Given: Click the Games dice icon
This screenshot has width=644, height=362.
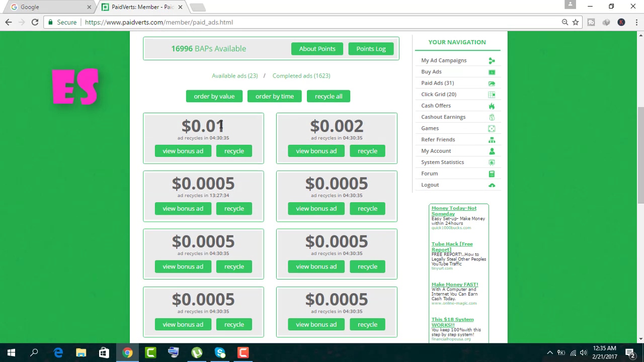Looking at the screenshot, I should click(492, 128).
